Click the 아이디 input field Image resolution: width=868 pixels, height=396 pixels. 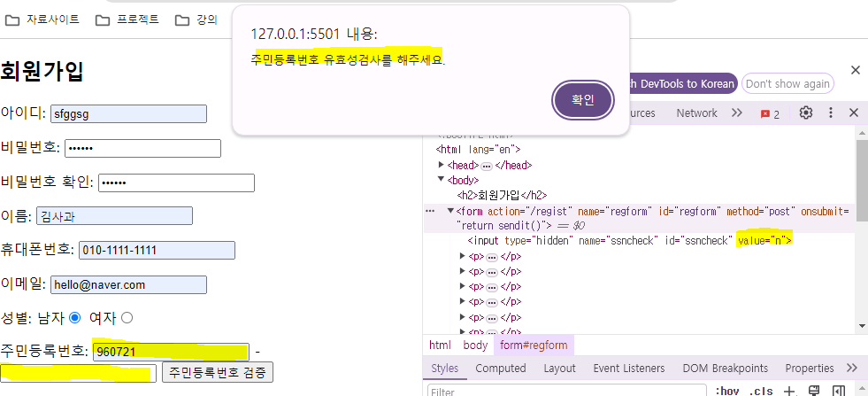pos(128,114)
